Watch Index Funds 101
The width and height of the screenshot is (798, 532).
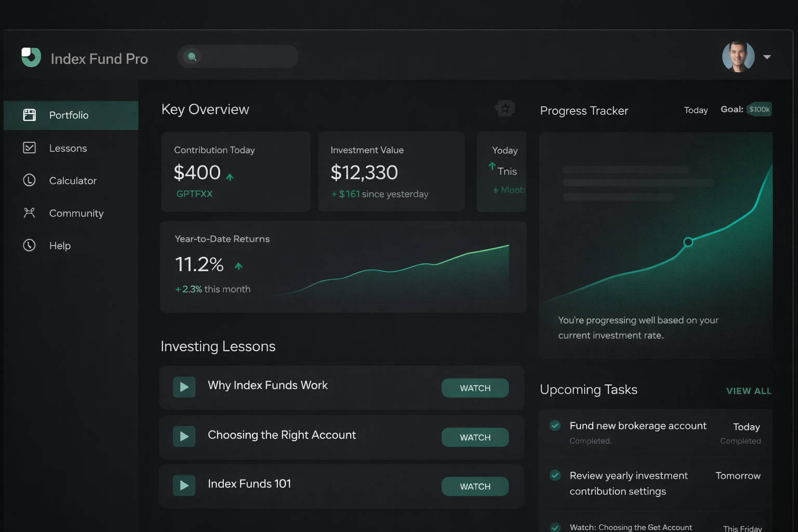pyautogui.click(x=475, y=486)
